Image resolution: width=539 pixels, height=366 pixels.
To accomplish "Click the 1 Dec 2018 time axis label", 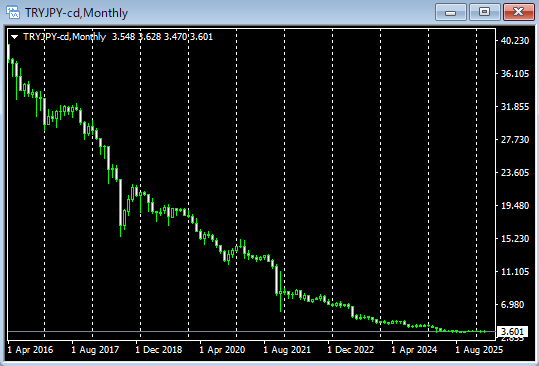I will point(159,350).
